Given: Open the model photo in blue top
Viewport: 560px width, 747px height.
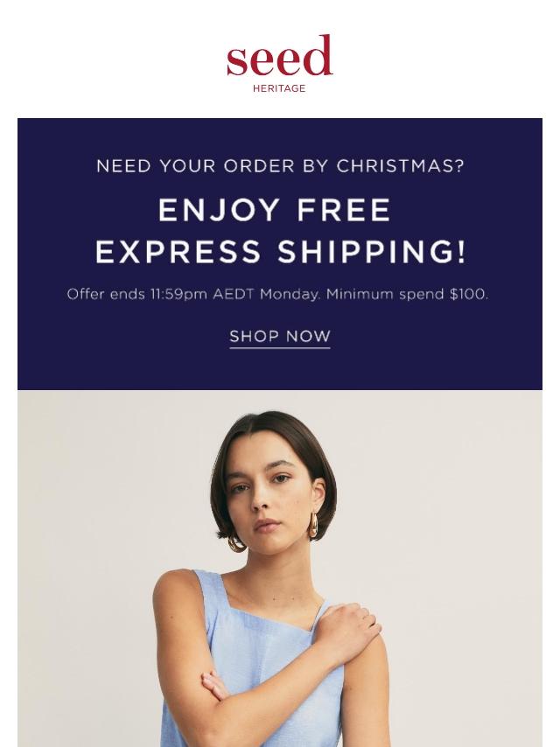Looking at the screenshot, I should pos(280,569).
